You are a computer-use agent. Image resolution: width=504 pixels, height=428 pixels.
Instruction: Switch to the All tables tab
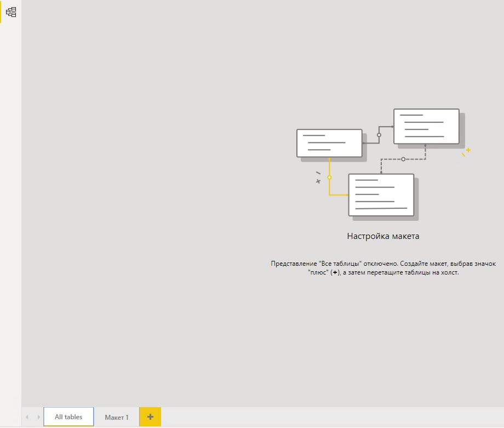(x=68, y=416)
